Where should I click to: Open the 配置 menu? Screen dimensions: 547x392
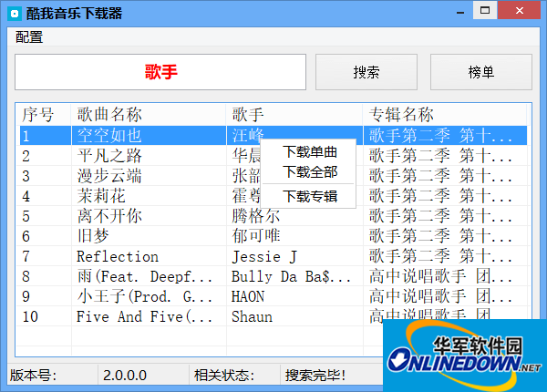29,37
